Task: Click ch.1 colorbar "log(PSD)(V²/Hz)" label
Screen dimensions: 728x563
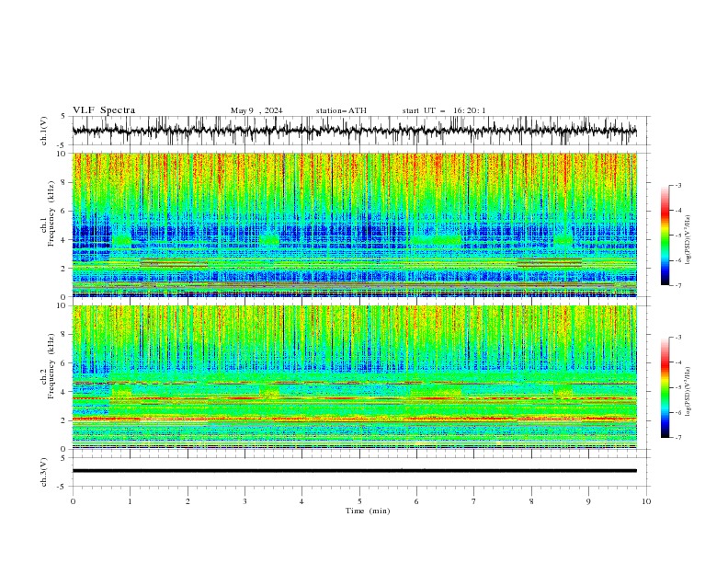Action: pos(688,240)
